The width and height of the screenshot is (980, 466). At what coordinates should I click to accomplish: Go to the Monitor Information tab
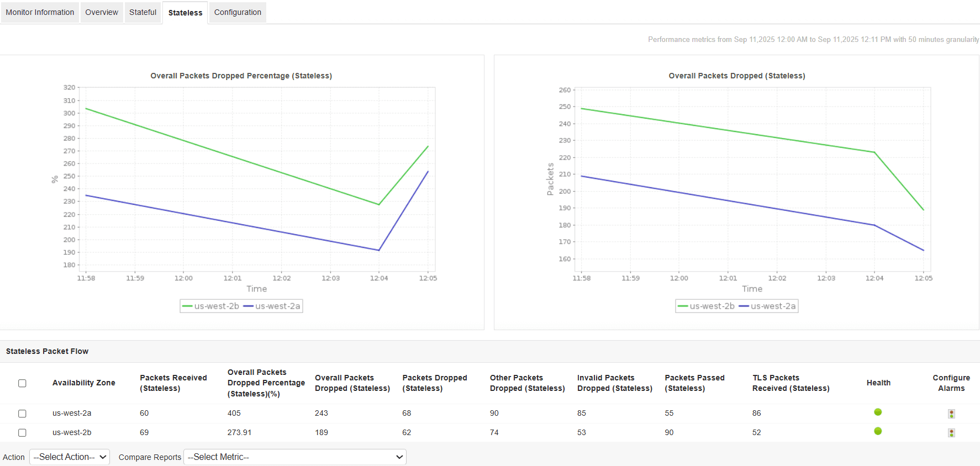click(40, 12)
